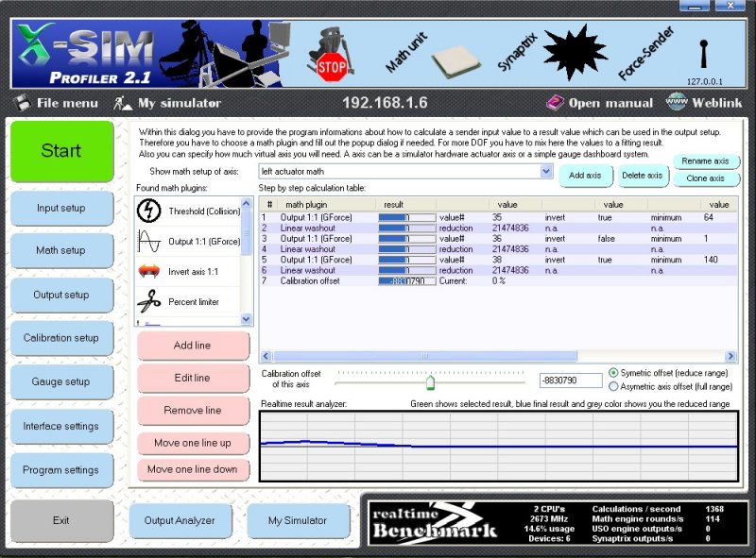Click the Add line button
Image resolution: width=756 pixels, height=558 pixels.
(193, 346)
